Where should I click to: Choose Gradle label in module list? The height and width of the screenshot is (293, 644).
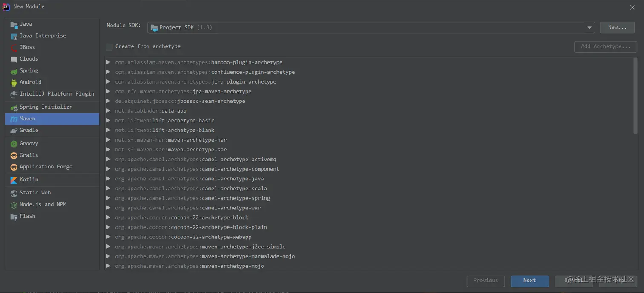(x=29, y=130)
